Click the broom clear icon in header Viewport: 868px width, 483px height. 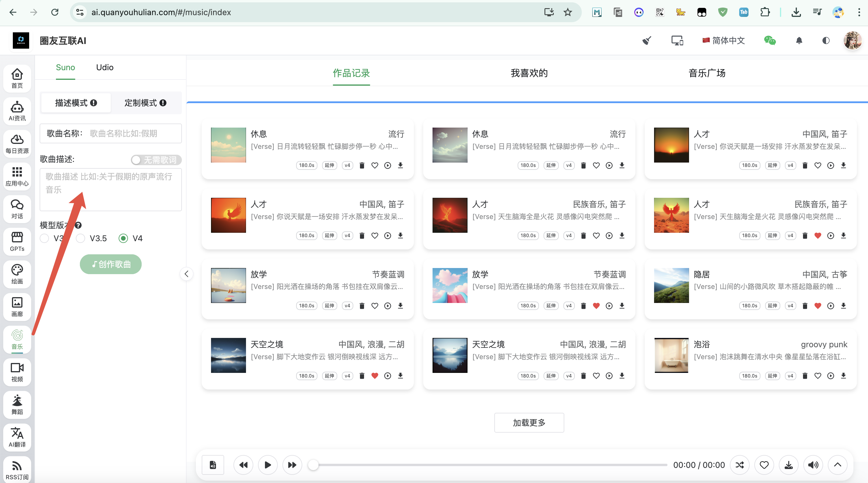pos(646,41)
